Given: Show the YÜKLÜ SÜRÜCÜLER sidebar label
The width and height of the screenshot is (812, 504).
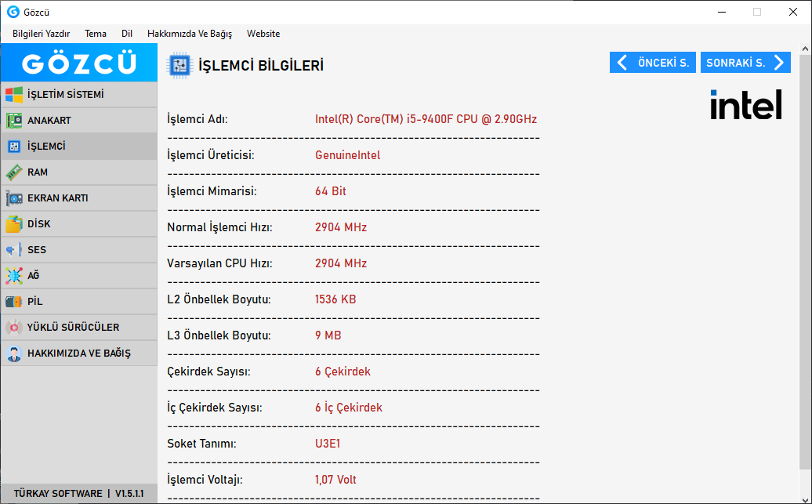Looking at the screenshot, I should pyautogui.click(x=73, y=328).
